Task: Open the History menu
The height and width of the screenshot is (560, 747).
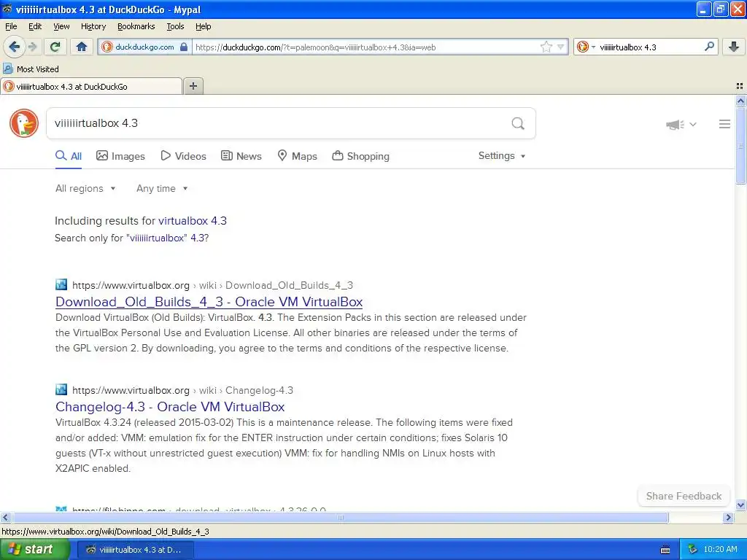Action: tap(93, 26)
